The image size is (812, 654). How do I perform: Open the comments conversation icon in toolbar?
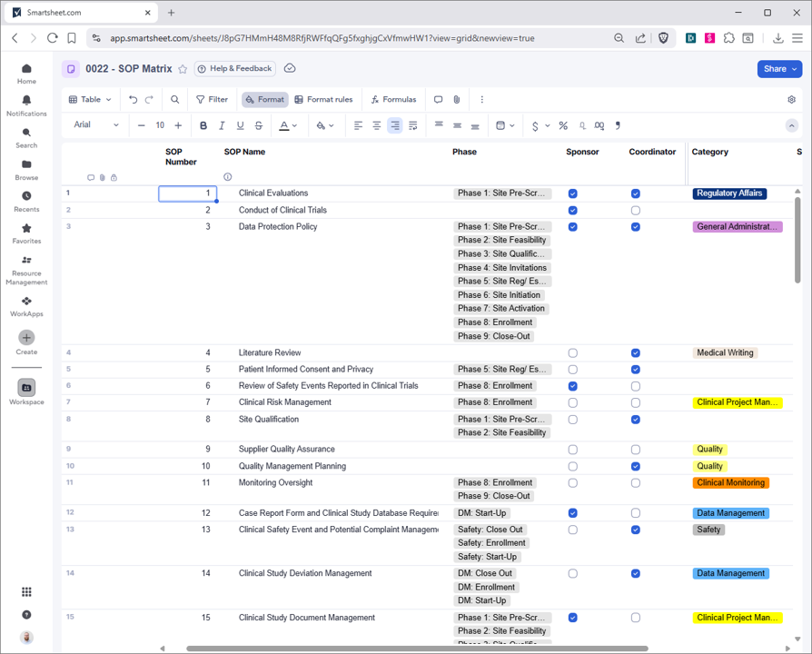438,100
